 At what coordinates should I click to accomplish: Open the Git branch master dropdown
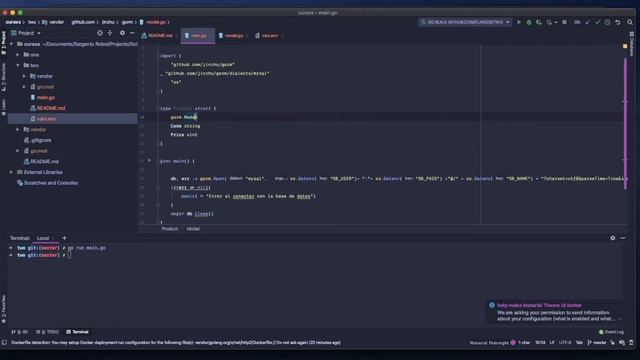(x=597, y=343)
